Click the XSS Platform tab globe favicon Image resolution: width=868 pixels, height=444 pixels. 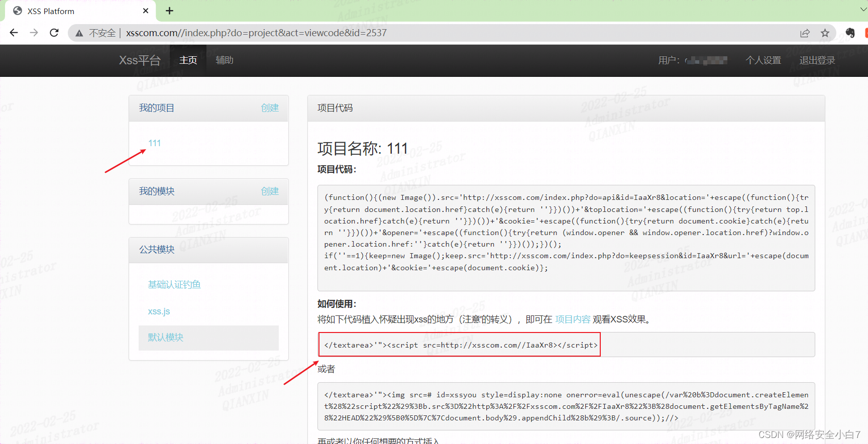pyautogui.click(x=18, y=11)
